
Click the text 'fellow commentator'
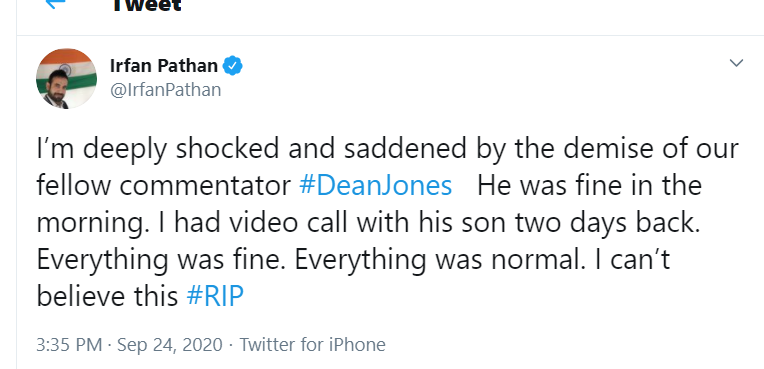(164, 185)
